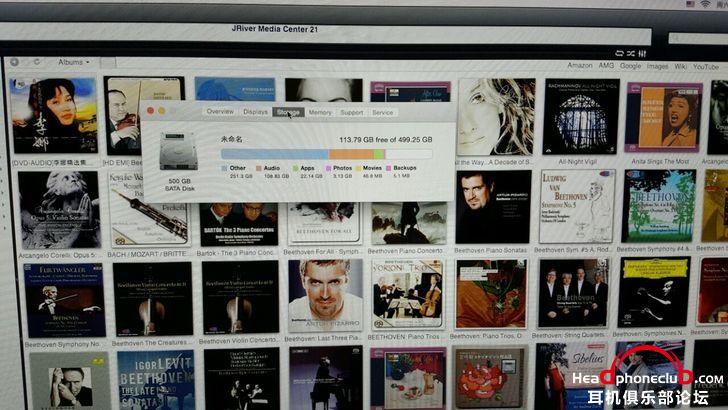Open the Support tab

click(x=351, y=112)
